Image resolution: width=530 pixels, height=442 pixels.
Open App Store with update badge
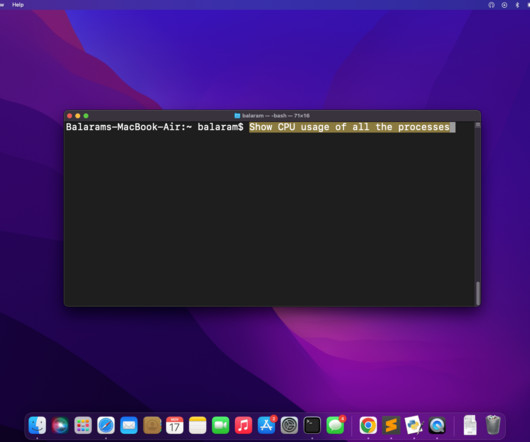pyautogui.click(x=266, y=425)
